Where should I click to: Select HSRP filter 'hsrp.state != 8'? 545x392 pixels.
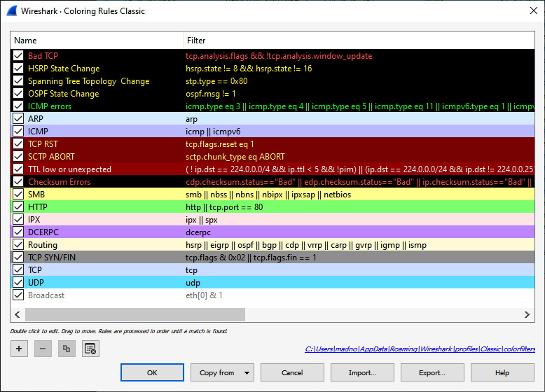click(x=249, y=69)
